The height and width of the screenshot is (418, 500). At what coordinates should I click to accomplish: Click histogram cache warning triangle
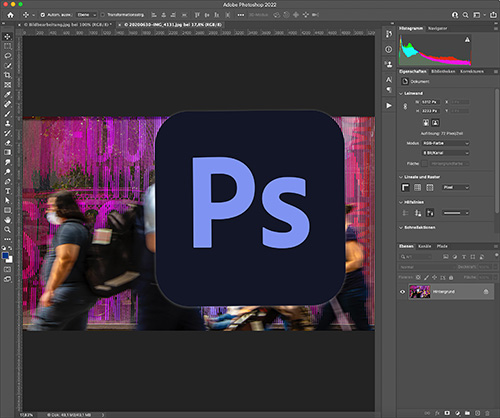click(467, 40)
